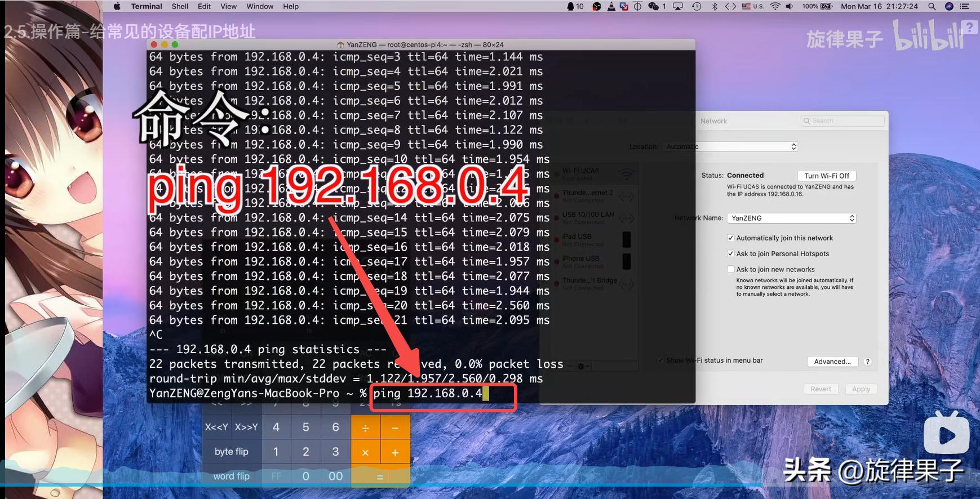
Task: Click the equals key in the calculator
Action: (x=380, y=476)
